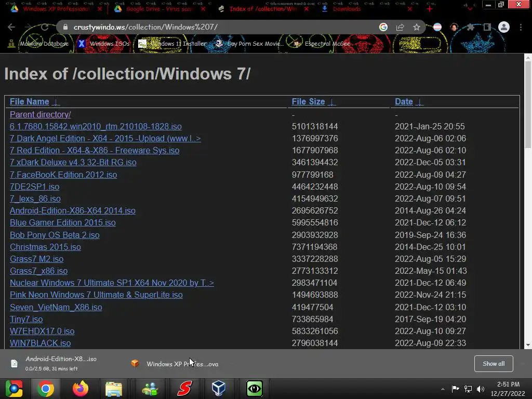
Task: Open the red S app on taskbar
Action: coord(185,389)
